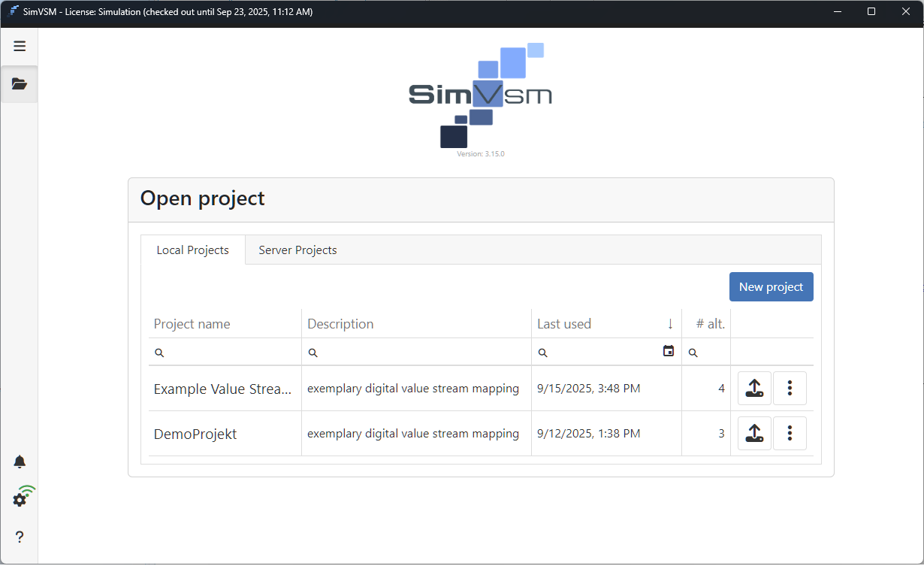
Task: Upload DemoProjekt to the server
Action: tap(754, 433)
